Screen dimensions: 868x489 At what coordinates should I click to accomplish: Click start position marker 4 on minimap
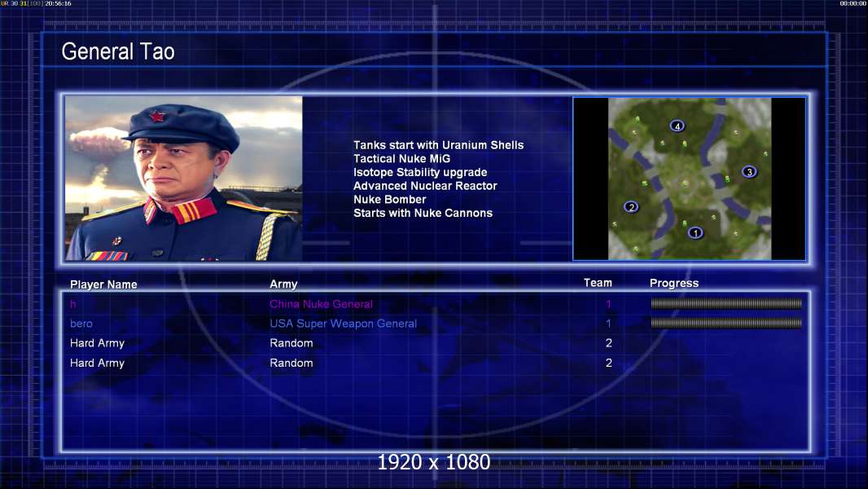(677, 126)
